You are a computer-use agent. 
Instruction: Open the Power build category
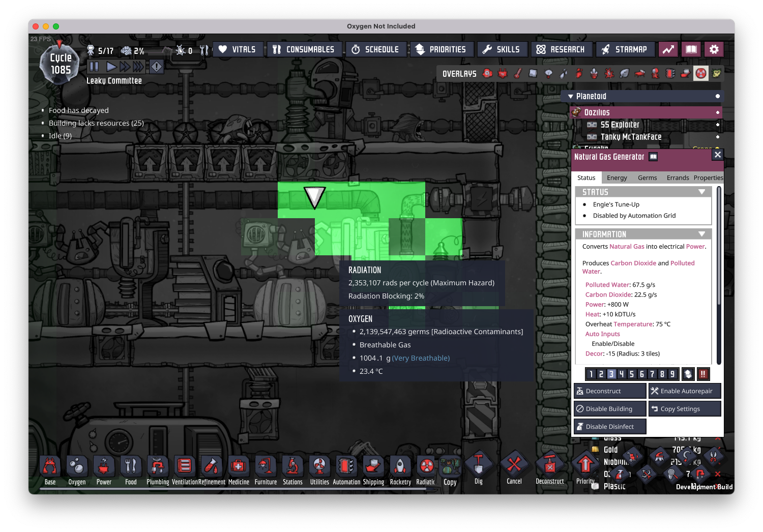(104, 470)
